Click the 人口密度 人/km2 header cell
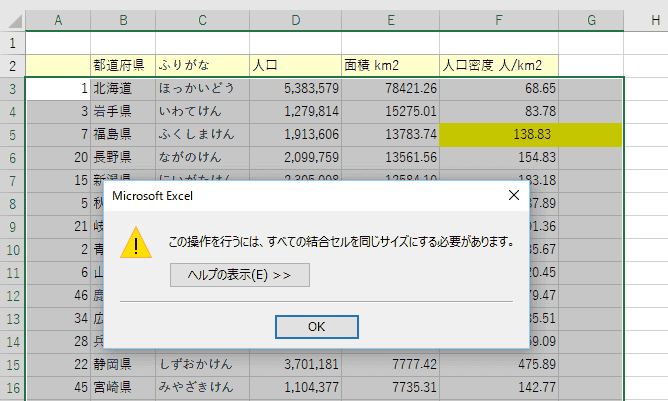Screen dimensions: 668x401 (499, 66)
